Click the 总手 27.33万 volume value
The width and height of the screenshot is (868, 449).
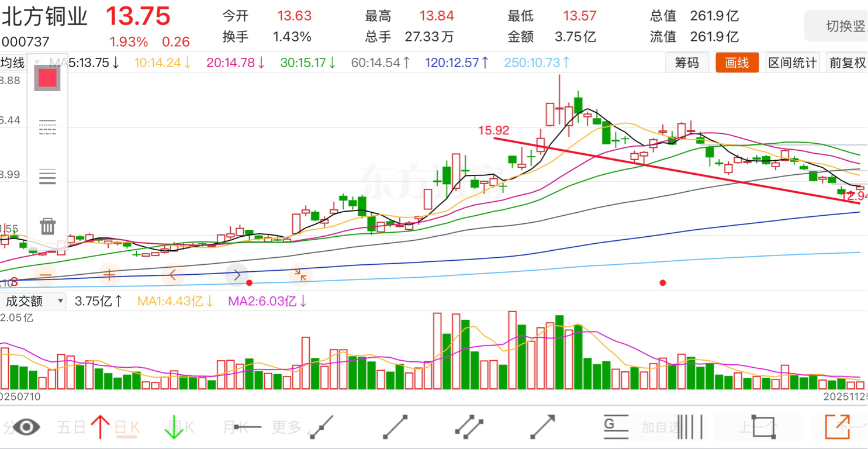(x=430, y=37)
